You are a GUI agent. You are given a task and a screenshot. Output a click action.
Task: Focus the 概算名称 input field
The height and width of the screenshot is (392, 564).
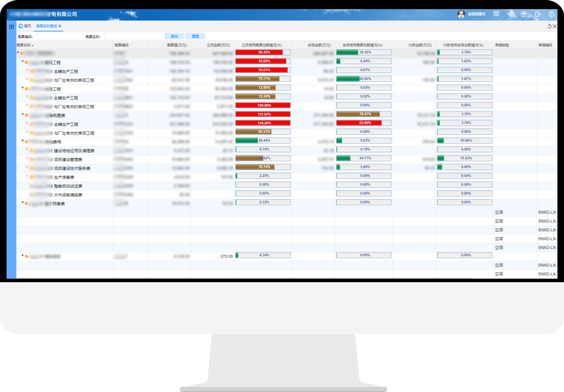(133, 36)
